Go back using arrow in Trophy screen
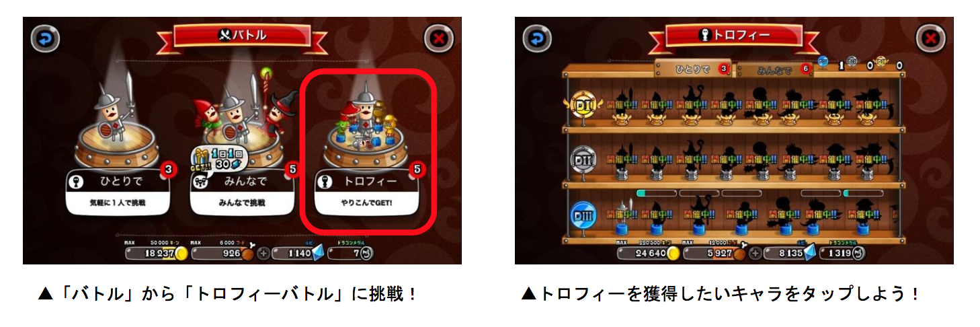 point(537,39)
